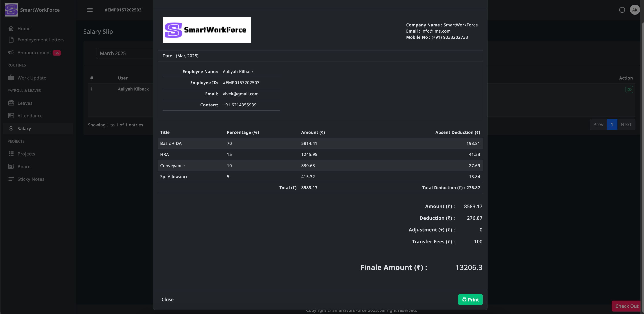Screen dimensions: 644x314
Task: Select Salary in the sidebar menu
Action: tap(24, 129)
